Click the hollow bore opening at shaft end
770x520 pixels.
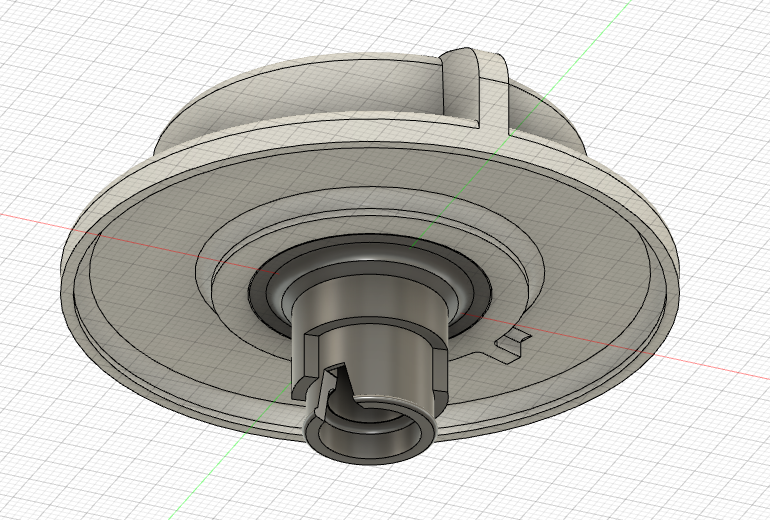[x=370, y=438]
